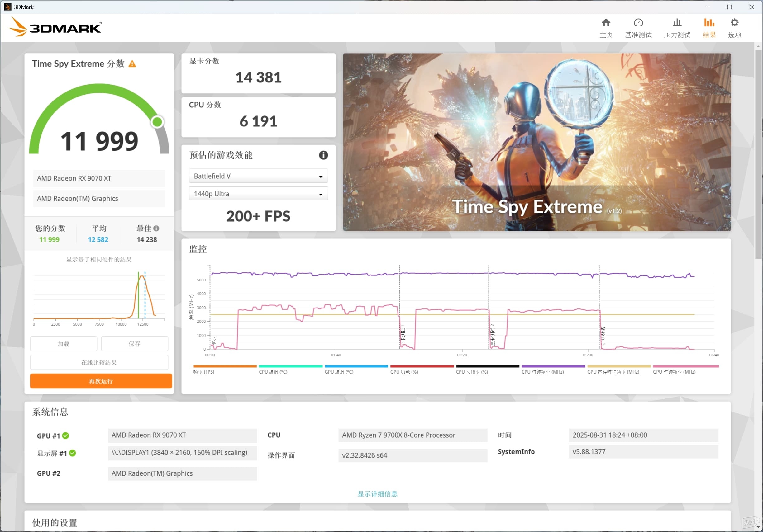The height and width of the screenshot is (532, 763).
Task: Click the Save (保存) button
Action: pyautogui.click(x=134, y=344)
